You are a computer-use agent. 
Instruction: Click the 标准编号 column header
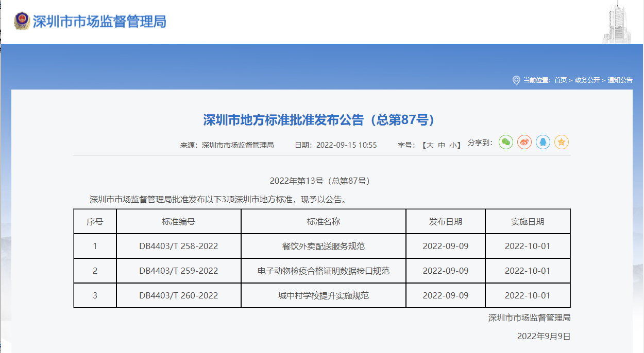[x=179, y=222]
